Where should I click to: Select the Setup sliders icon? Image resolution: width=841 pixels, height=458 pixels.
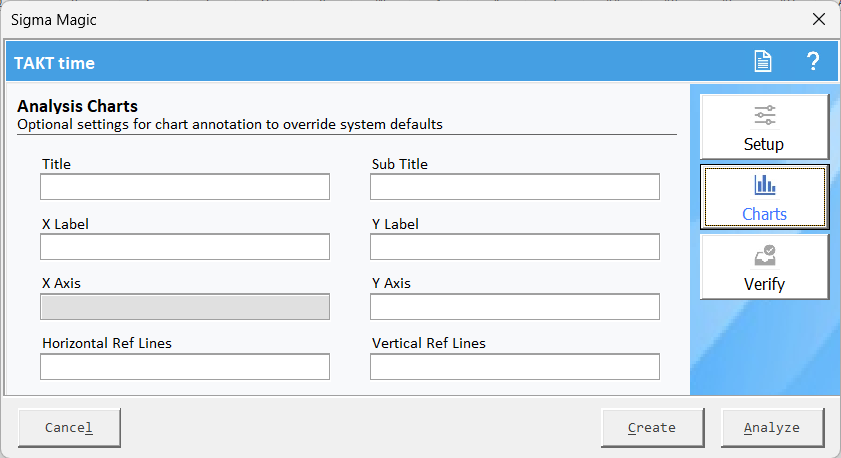(764, 115)
